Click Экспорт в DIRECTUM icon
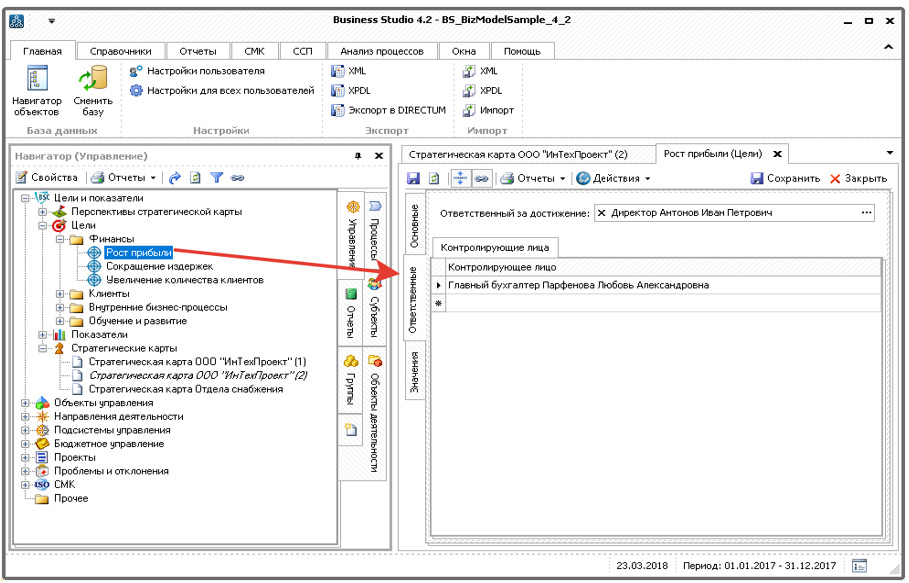Screen dimensions: 909x583 tap(338, 110)
